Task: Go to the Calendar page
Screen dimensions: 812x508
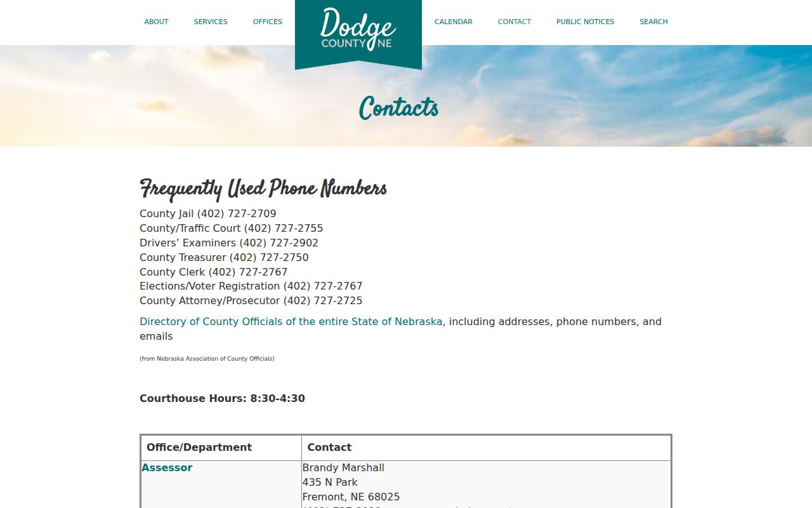Action: coord(454,22)
